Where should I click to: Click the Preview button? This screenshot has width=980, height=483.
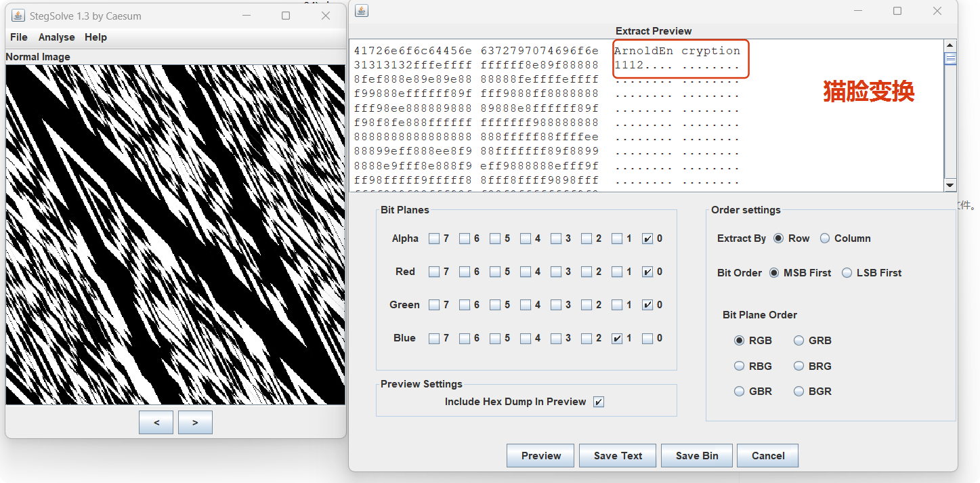coord(540,456)
